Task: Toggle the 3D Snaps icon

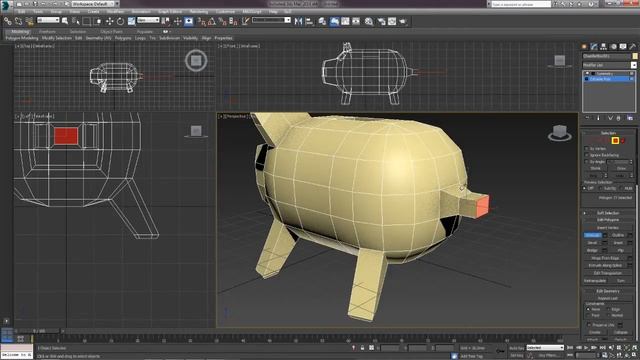Action: pyautogui.click(x=201, y=21)
